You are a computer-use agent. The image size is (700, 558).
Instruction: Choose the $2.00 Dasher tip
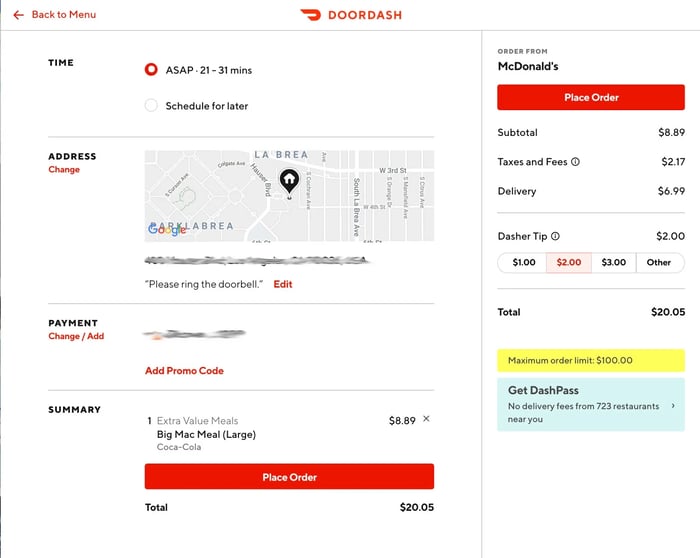click(x=568, y=262)
